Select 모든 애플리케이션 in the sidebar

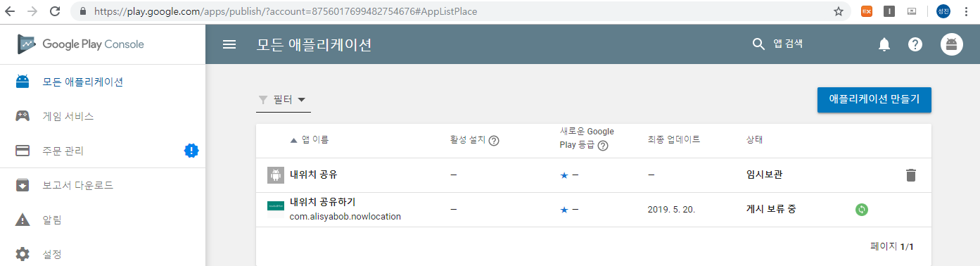[103, 82]
